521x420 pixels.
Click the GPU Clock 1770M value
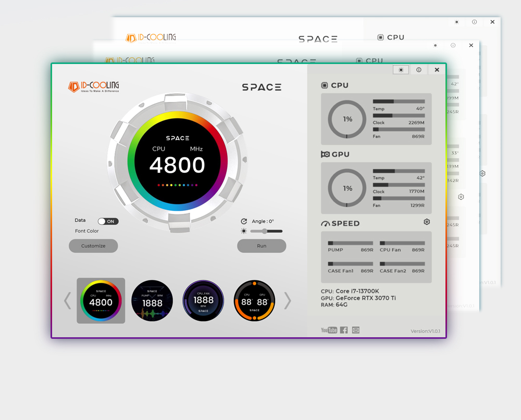tap(417, 192)
